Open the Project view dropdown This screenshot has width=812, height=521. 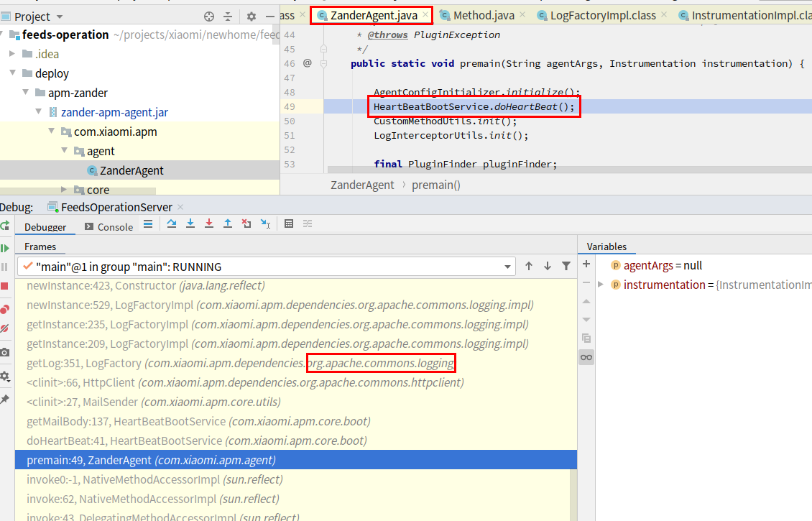[x=60, y=17]
